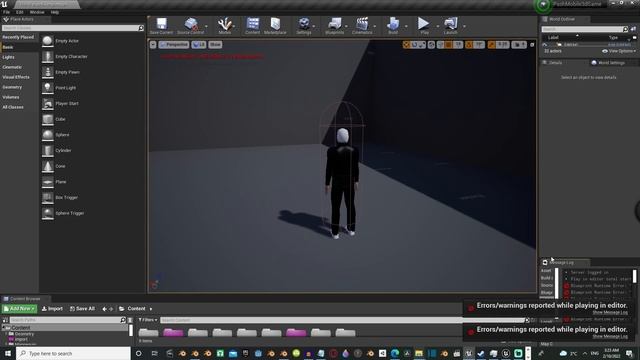Click Import in Content Browser
The height and width of the screenshot is (360, 640).
[x=52, y=309]
